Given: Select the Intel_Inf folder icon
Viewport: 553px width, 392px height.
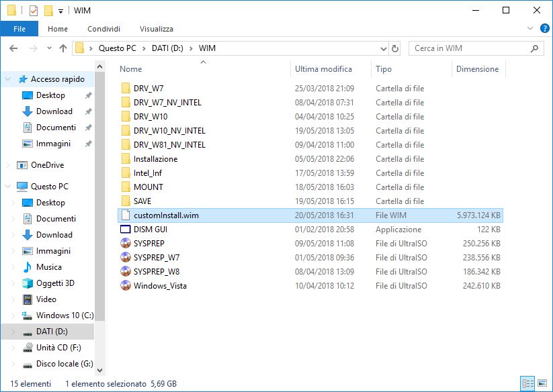Looking at the screenshot, I should tap(126, 173).
